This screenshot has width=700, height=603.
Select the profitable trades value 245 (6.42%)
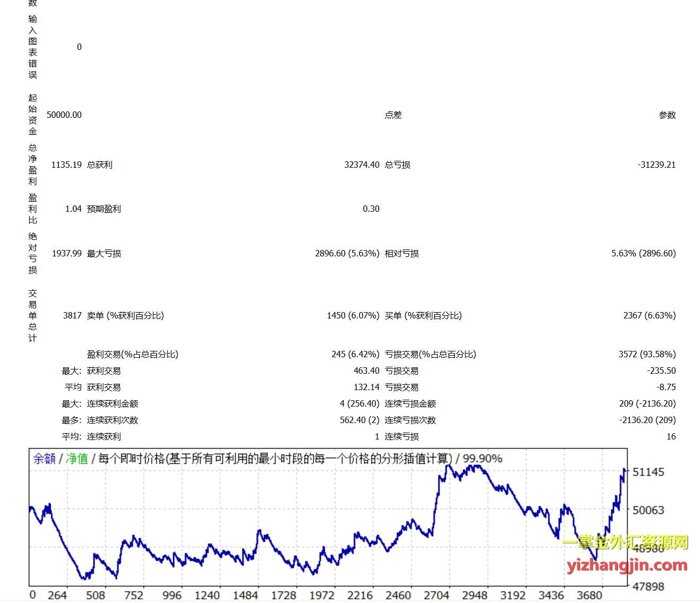(x=355, y=355)
